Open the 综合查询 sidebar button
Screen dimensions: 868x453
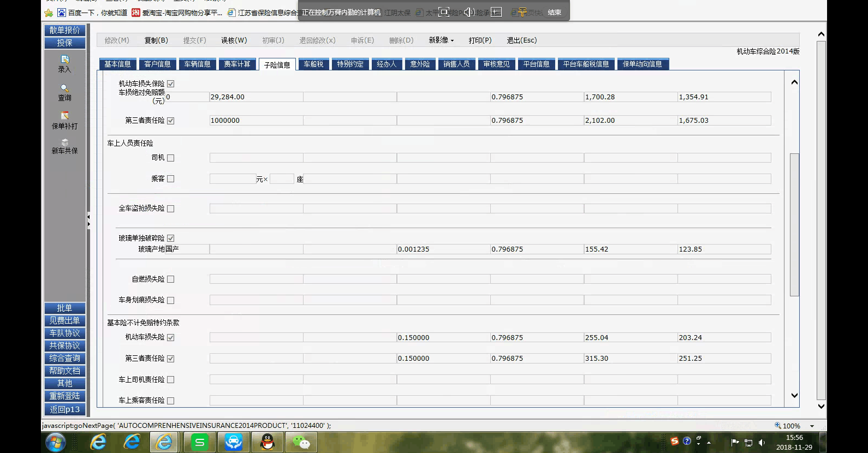coord(65,359)
